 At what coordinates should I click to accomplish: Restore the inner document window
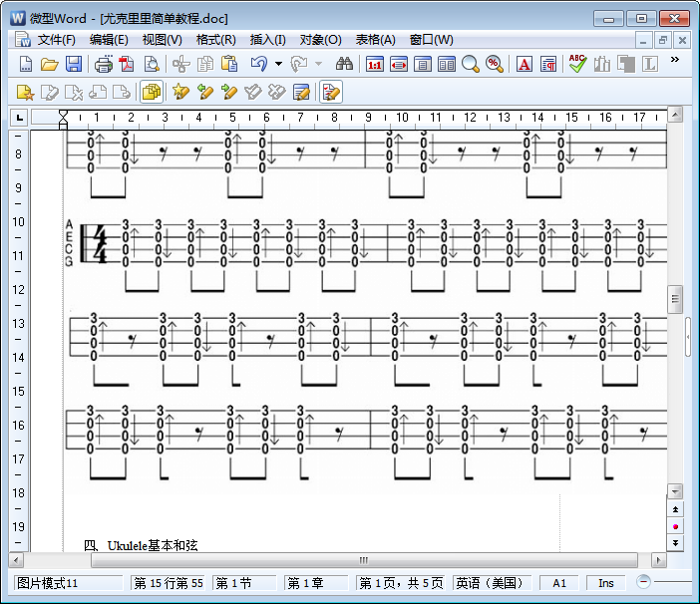(662, 41)
